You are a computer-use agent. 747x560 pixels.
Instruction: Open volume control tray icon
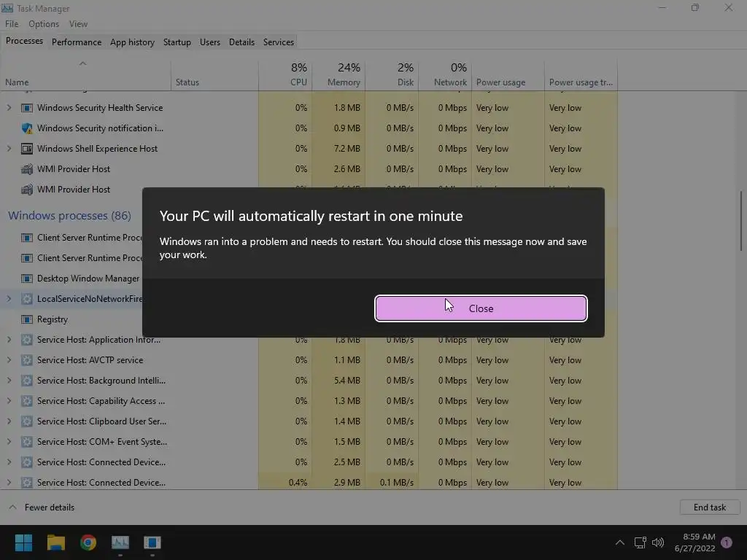point(658,542)
